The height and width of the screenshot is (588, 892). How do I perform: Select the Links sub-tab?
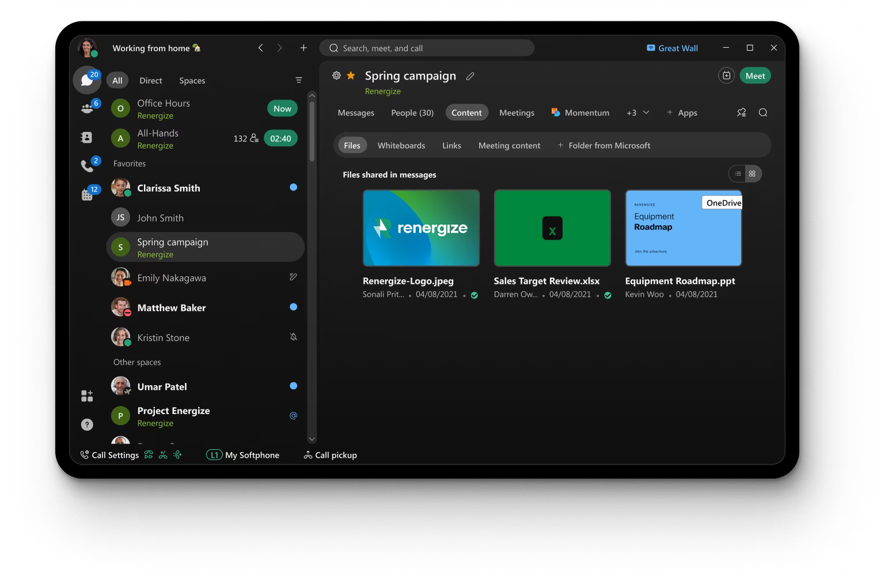coord(451,146)
